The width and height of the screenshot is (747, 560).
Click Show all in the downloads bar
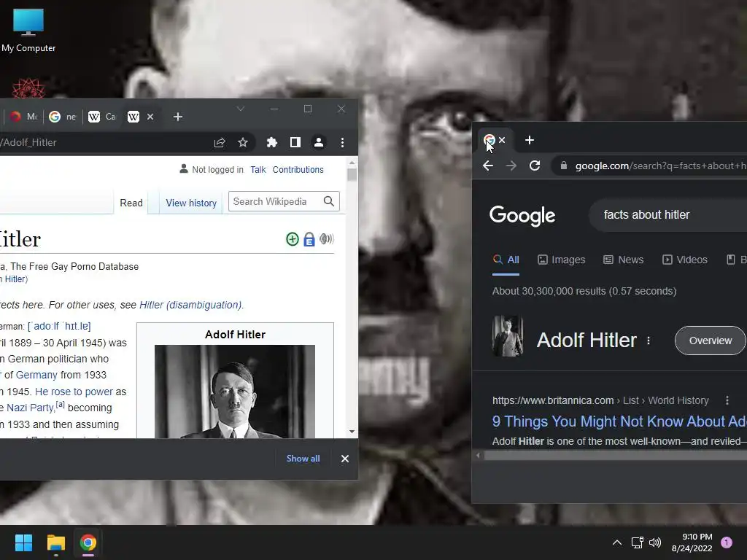click(x=303, y=459)
